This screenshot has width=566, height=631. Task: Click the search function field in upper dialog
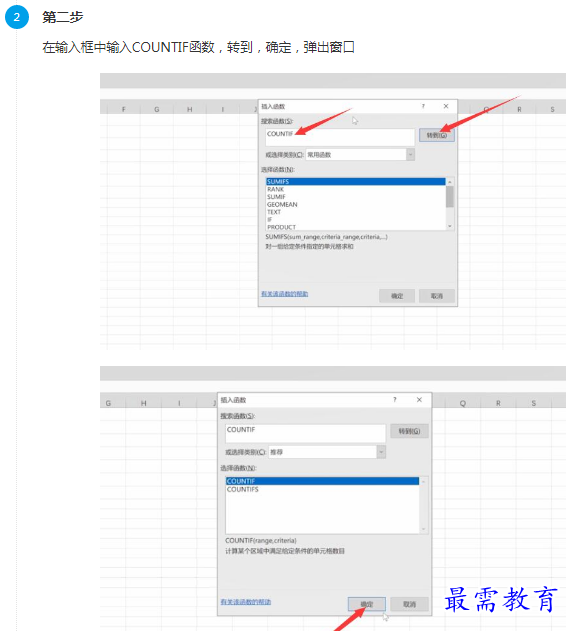pyautogui.click(x=340, y=137)
